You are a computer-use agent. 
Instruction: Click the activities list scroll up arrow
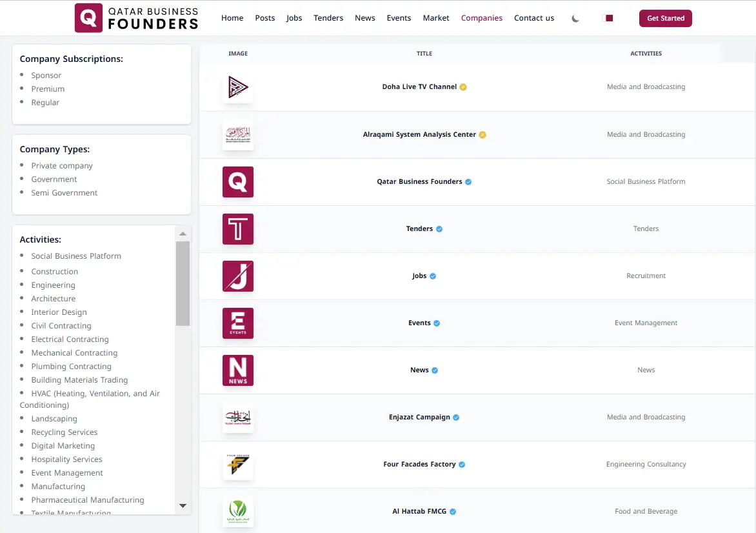click(183, 234)
